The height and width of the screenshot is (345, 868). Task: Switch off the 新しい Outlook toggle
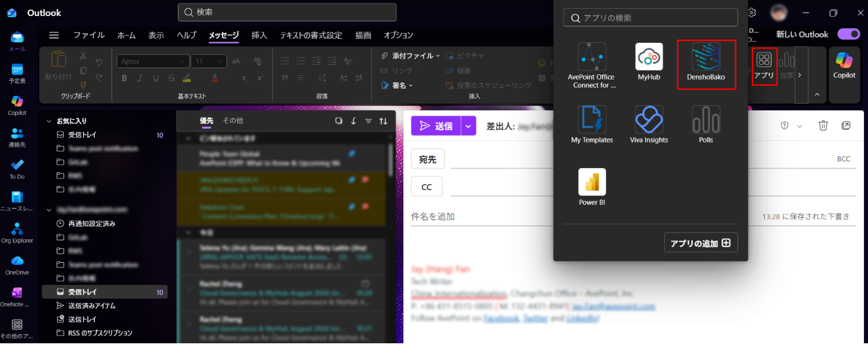tap(849, 34)
